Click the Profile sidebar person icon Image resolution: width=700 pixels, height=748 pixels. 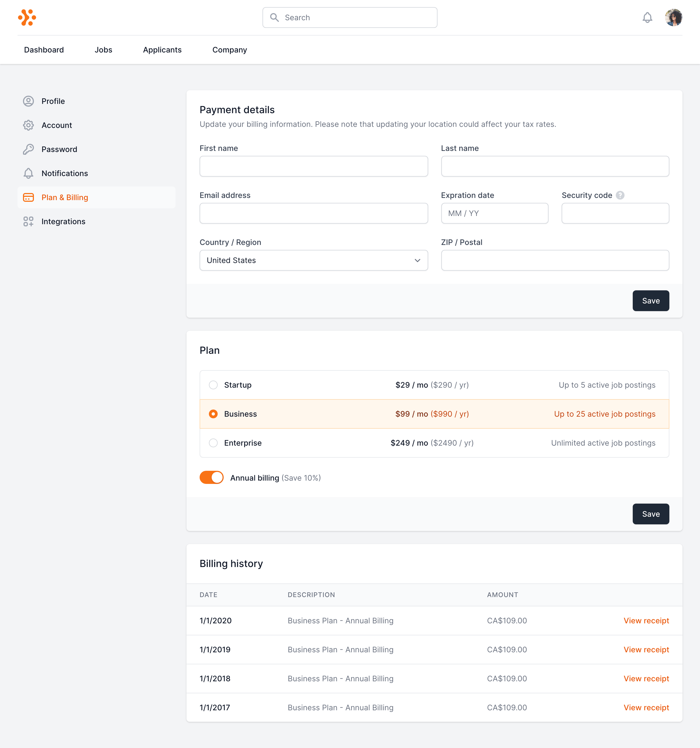pos(28,101)
